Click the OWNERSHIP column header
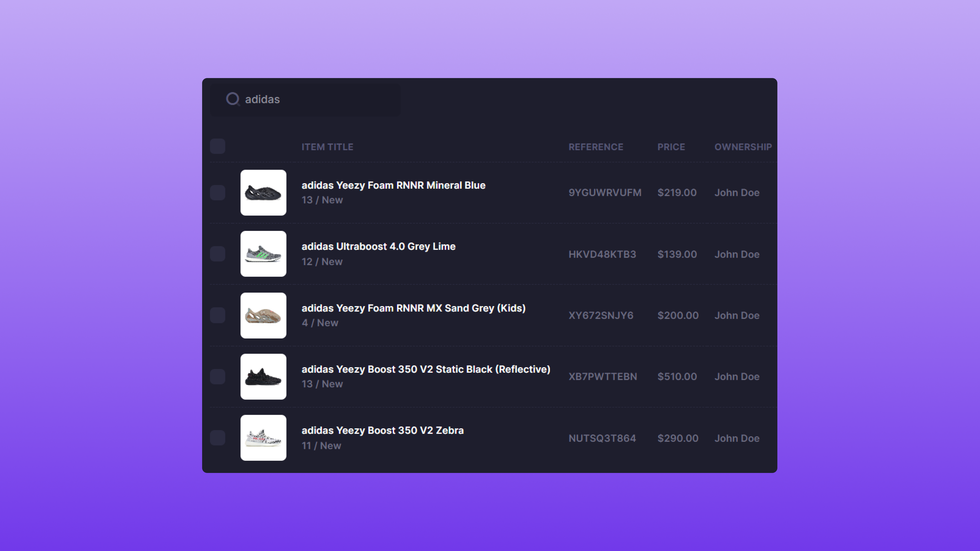This screenshot has height=551, width=980. [x=743, y=147]
